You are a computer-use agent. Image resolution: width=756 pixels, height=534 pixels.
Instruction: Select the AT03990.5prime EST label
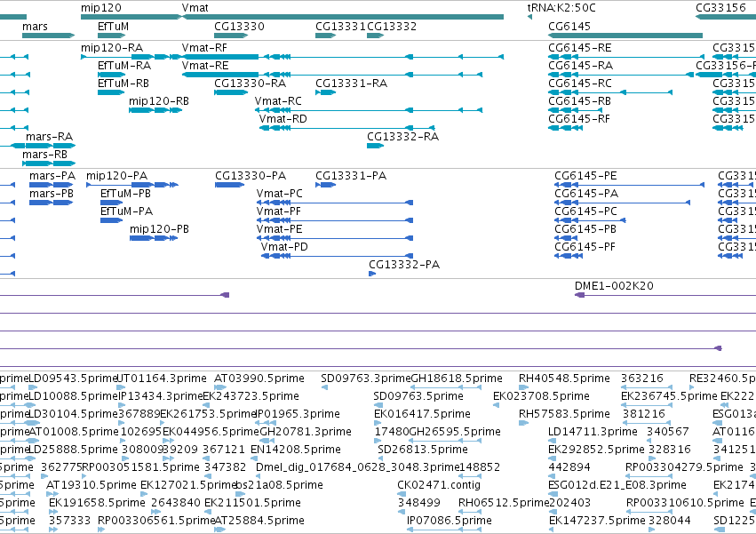(259, 379)
